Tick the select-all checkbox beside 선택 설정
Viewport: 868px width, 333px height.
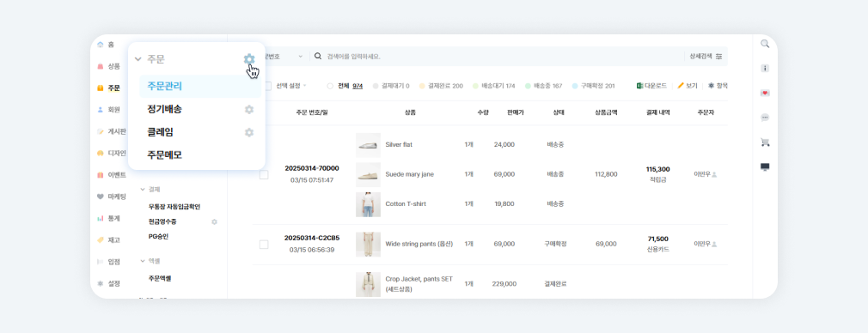[x=268, y=87]
